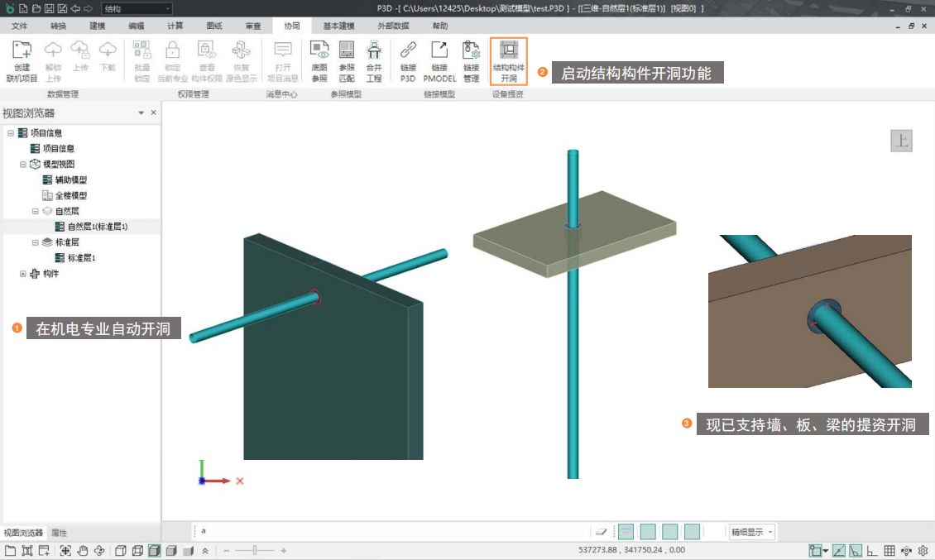935x560 pixels.
Task: Select 自然层1(标准层1) in the view browser
Action: 97,227
